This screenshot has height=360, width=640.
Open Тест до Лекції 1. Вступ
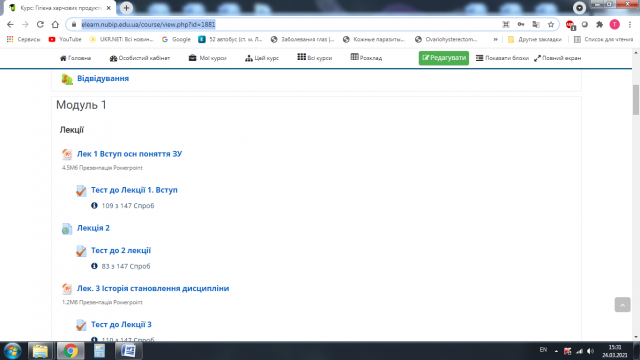pyautogui.click(x=134, y=190)
